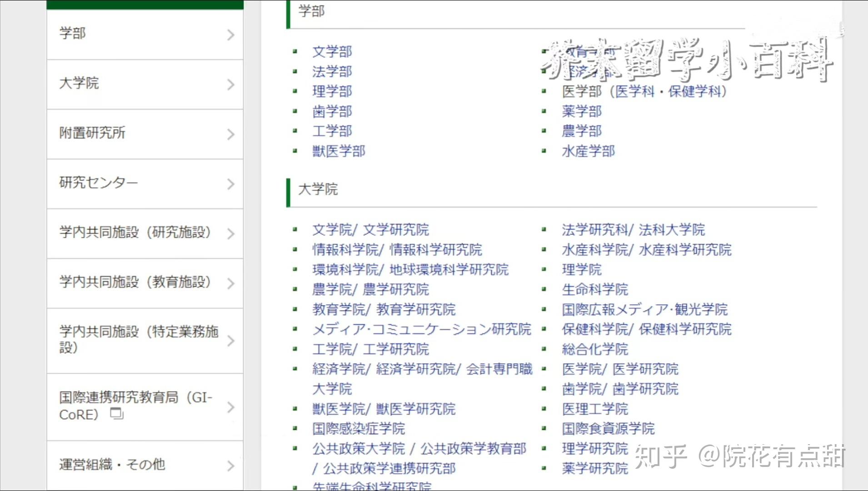Open the 理学部 link
Screen dimensions: 868x491
(x=332, y=91)
